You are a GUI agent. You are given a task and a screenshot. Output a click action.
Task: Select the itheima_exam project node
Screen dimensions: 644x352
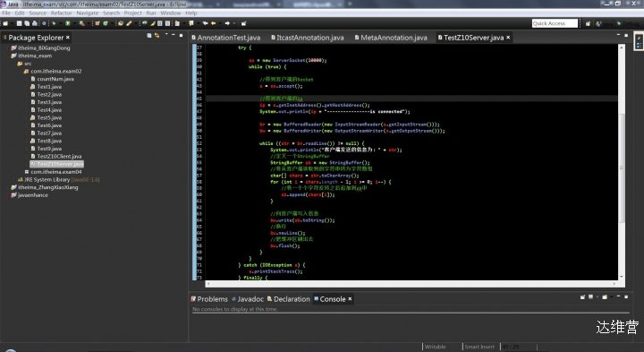[x=31, y=56]
